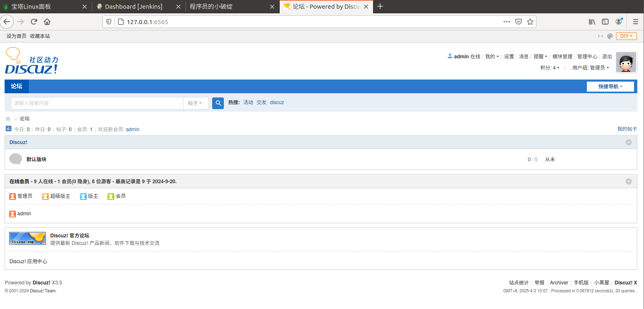Open 站点统计 footer link

[519, 283]
